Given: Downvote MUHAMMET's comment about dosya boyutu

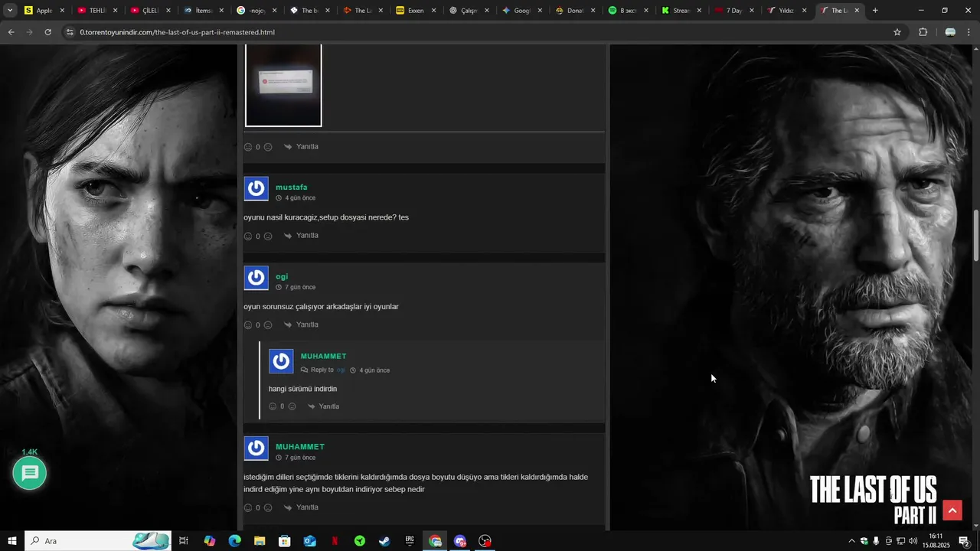Looking at the screenshot, I should point(268,507).
